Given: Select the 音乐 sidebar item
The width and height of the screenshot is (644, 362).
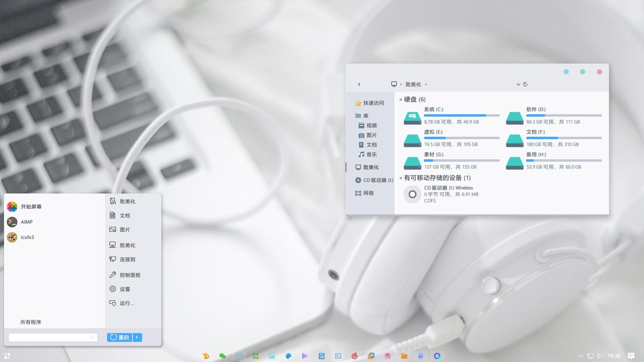Looking at the screenshot, I should 371,154.
